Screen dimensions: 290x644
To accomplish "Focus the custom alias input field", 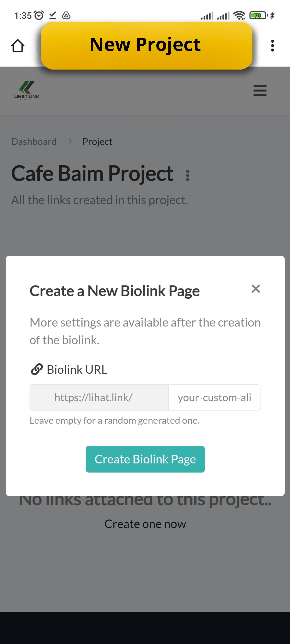I will [x=214, y=397].
